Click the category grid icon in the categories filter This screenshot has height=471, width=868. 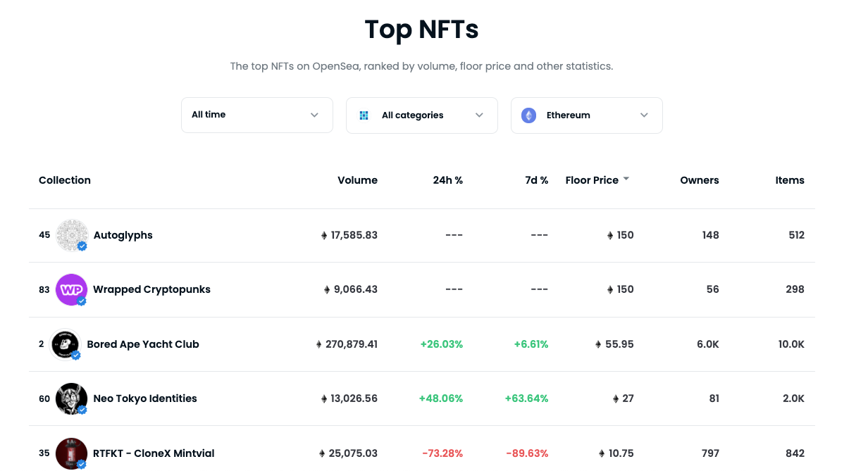pos(364,115)
